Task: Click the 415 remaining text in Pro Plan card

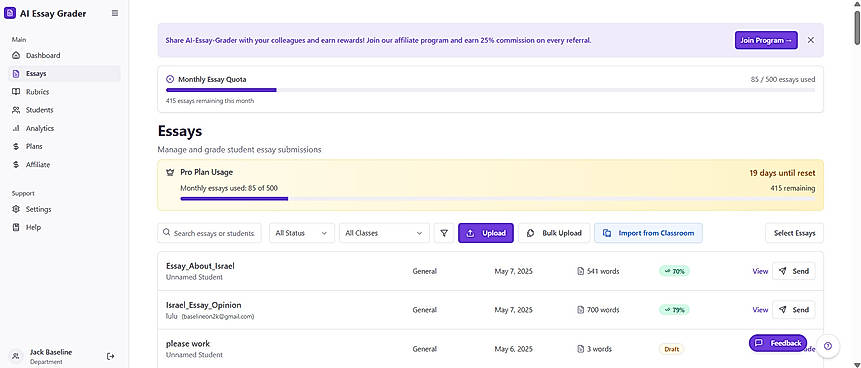Action: (x=793, y=188)
